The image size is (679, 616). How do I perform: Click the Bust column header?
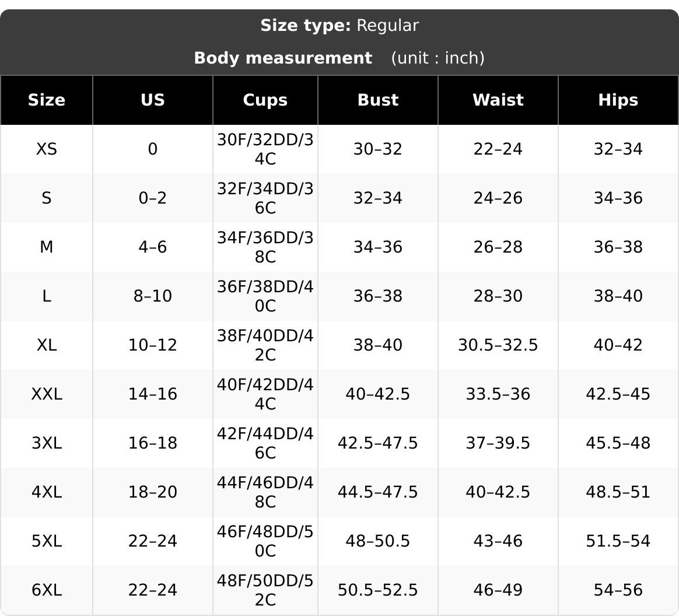click(377, 100)
